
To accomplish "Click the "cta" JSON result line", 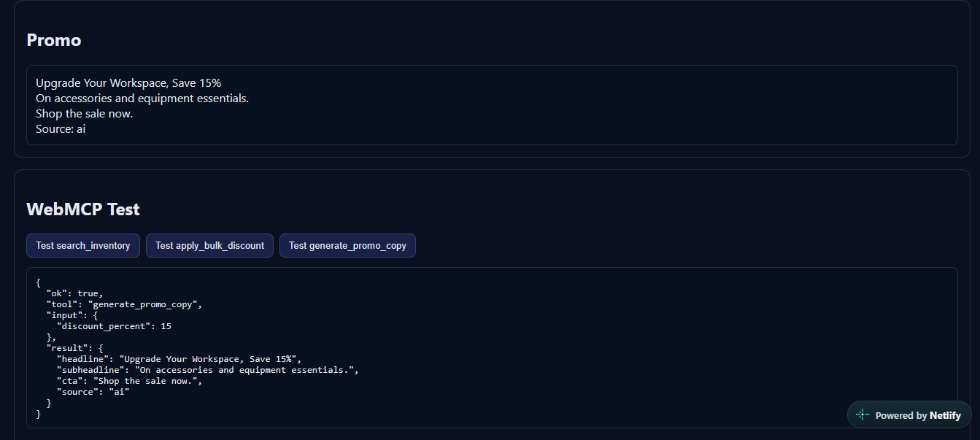I will 129,381.
